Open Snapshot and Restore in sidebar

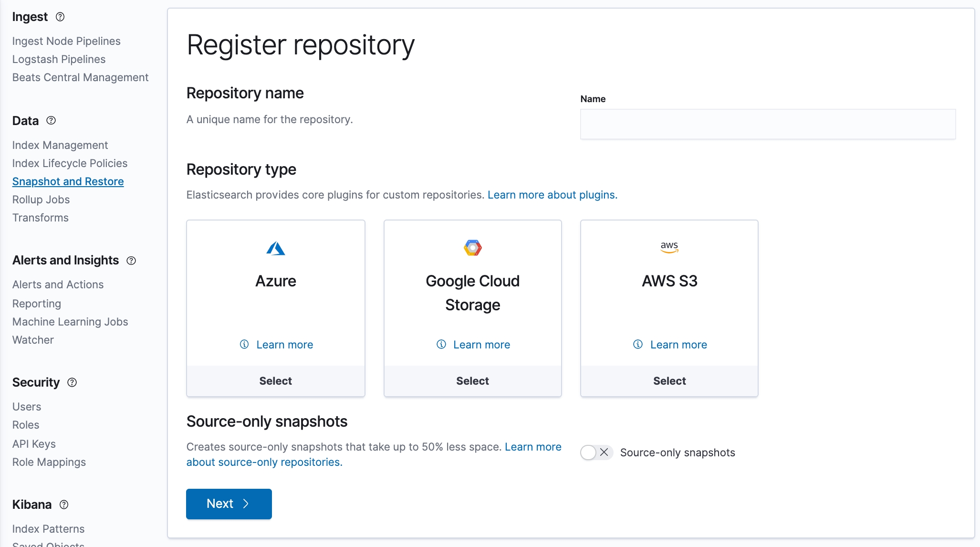pos(68,181)
